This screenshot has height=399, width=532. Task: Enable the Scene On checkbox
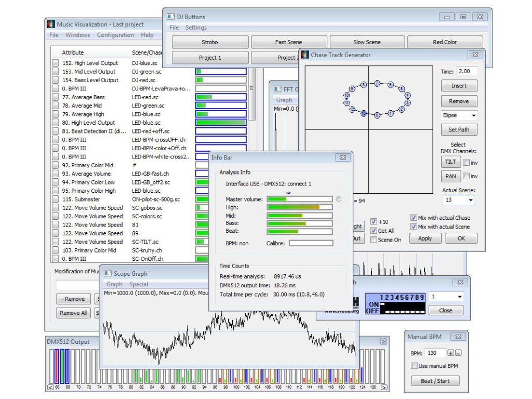(x=374, y=240)
